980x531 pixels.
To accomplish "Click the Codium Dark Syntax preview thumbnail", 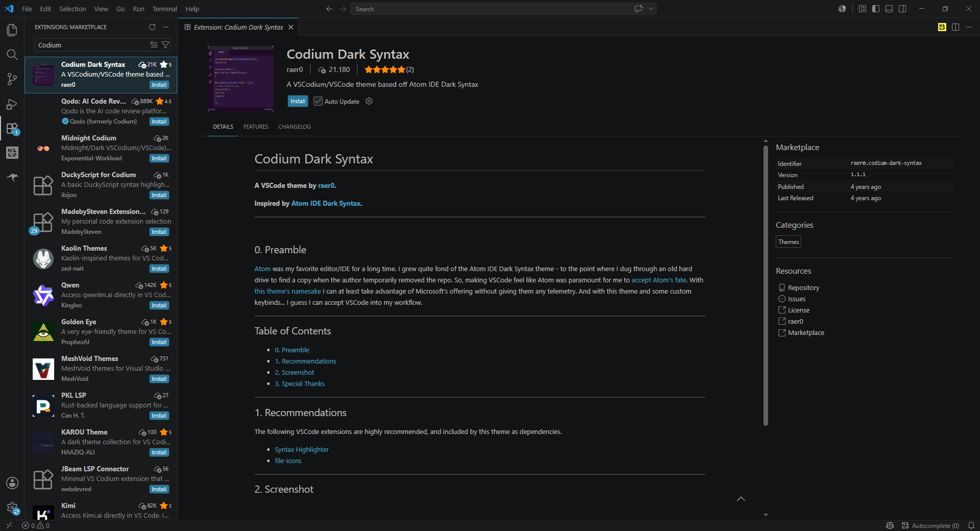I will click(241, 79).
